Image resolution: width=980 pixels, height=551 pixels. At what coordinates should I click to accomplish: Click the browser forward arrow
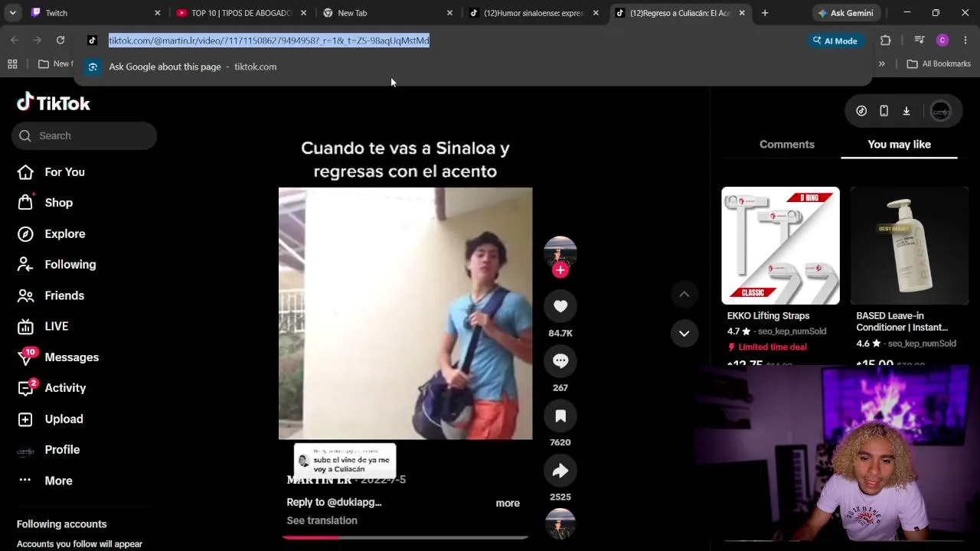click(38, 41)
